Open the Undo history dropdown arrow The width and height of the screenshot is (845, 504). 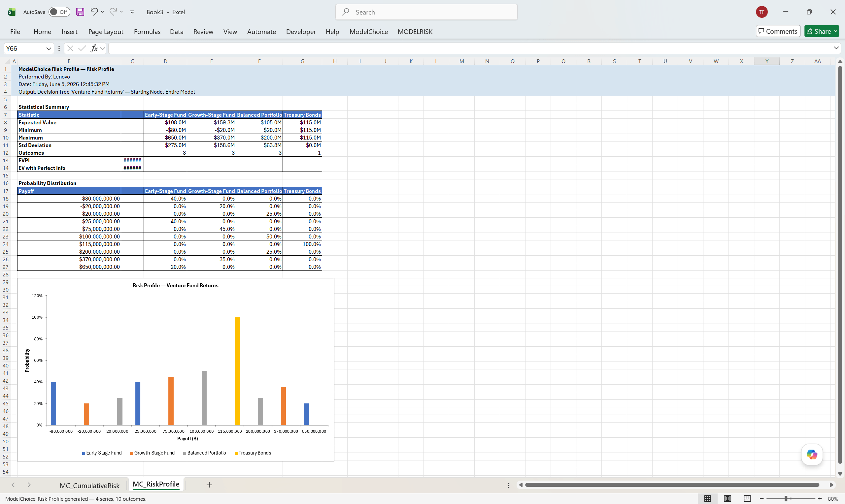(102, 12)
